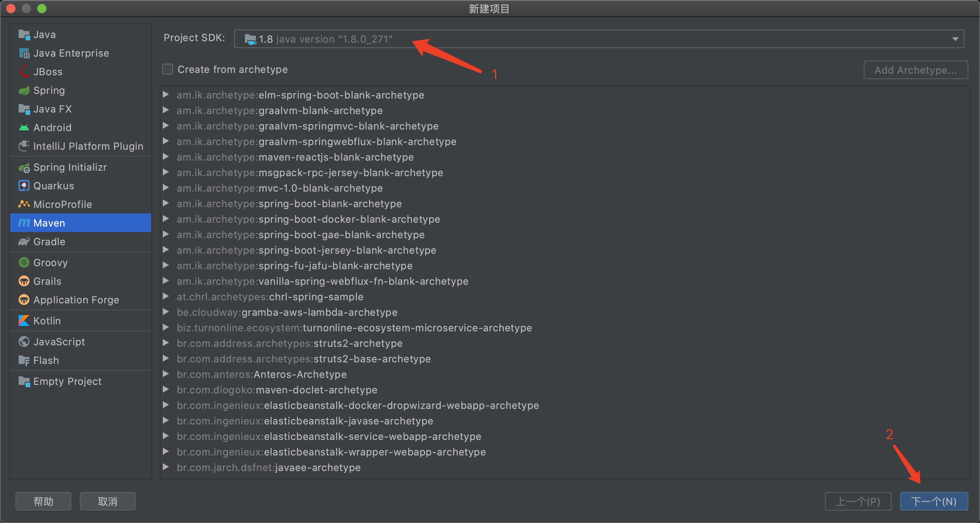
Task: Expand graalvm-blank-archetype node
Action: (x=166, y=110)
